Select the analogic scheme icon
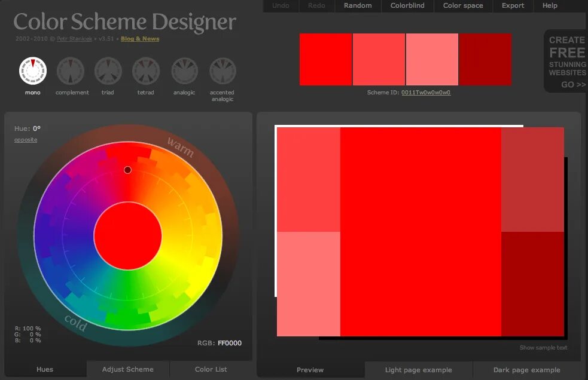 point(184,69)
